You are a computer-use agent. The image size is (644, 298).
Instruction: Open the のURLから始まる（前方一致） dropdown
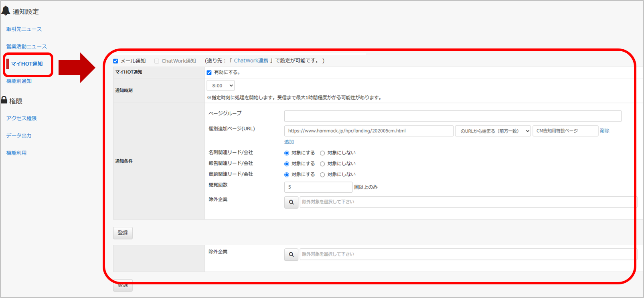pos(493,131)
